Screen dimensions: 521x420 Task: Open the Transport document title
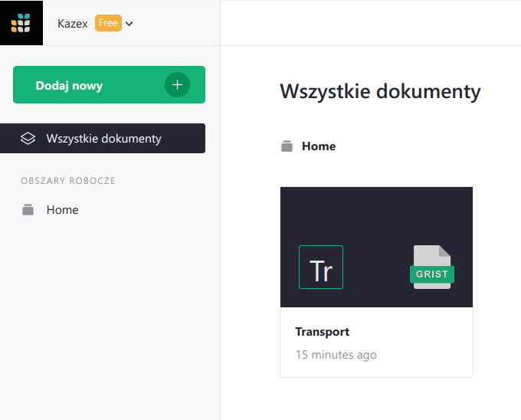pyautogui.click(x=323, y=332)
